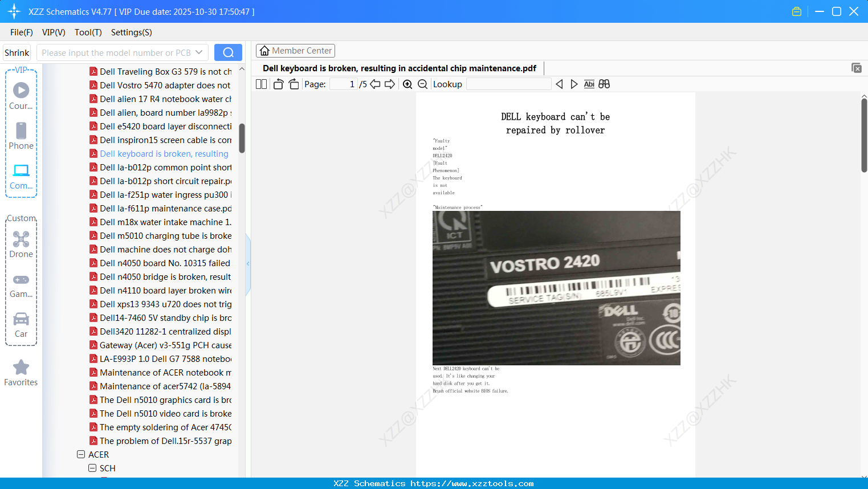
Task: Open Dell Traveling Box G3 579 file
Action: (160, 72)
